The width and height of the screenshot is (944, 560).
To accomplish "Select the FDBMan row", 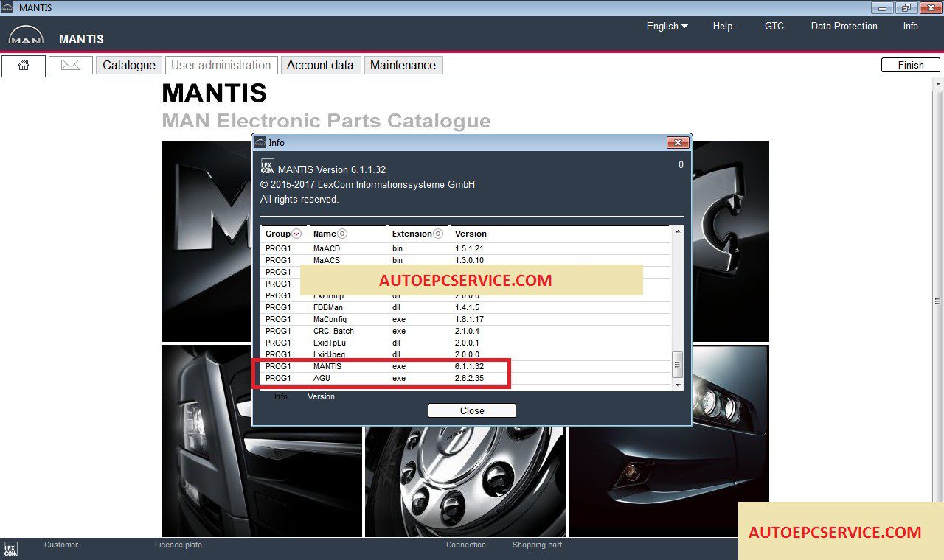I will (466, 307).
